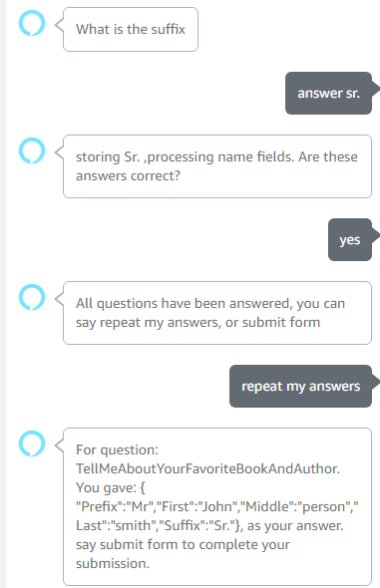Click the gray vertical strip at left edge
Image resolution: width=380 pixels, height=588 pixels.
3,294
